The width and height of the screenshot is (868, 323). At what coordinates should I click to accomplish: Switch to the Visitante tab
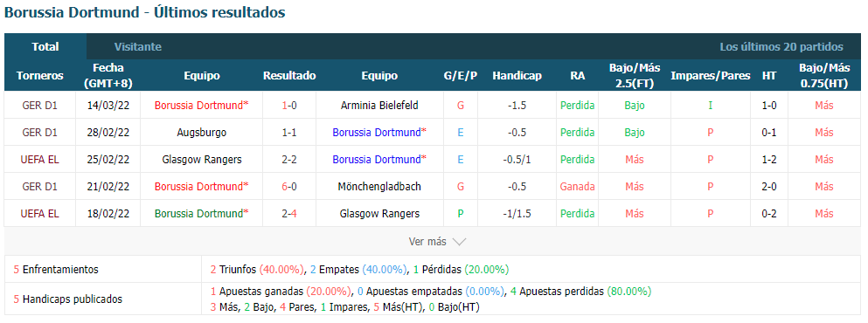(x=138, y=47)
